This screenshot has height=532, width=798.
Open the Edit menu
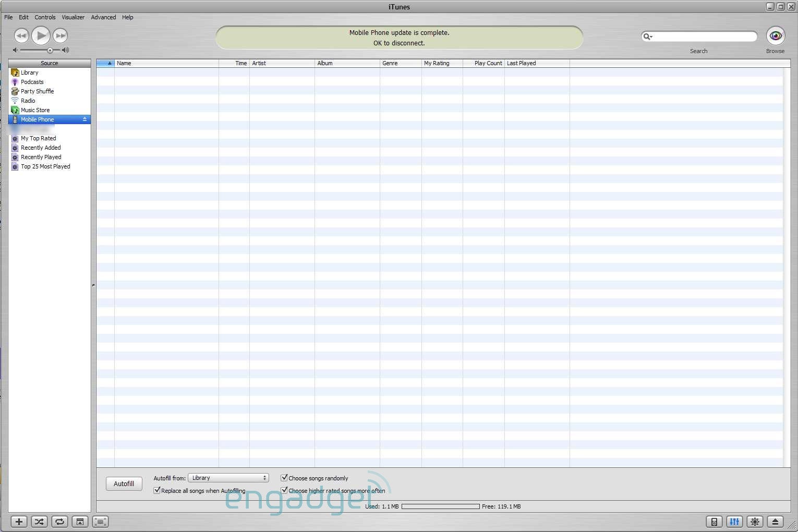23,17
